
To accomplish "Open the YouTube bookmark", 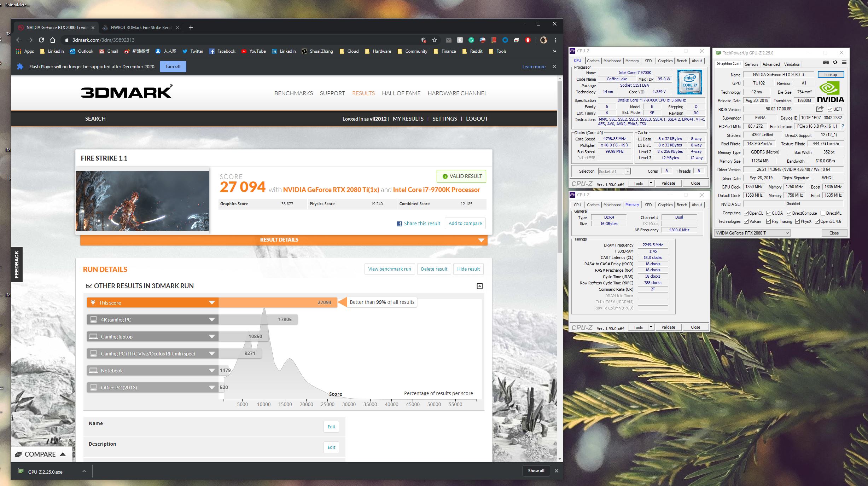I will coord(254,51).
